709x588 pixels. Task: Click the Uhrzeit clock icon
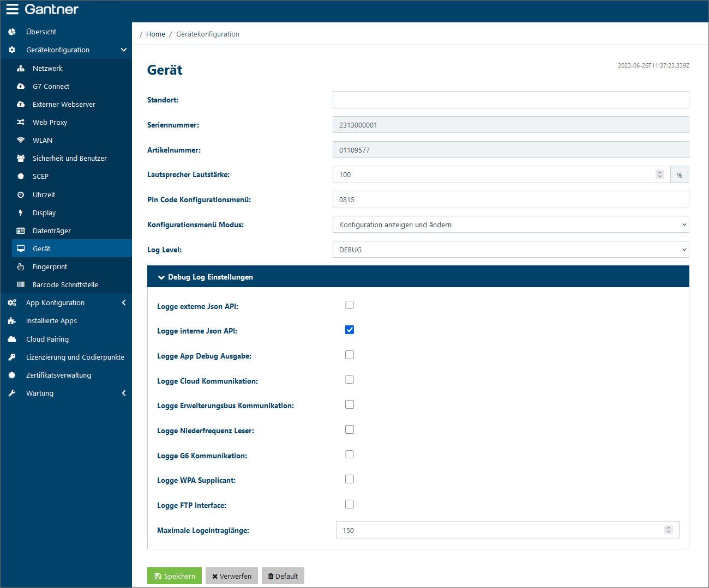(x=21, y=195)
